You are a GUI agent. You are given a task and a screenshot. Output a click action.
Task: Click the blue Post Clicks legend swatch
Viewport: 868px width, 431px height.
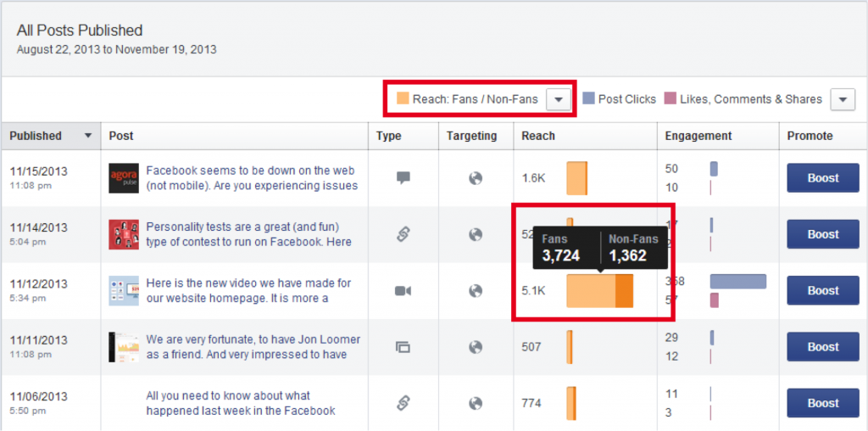click(x=589, y=99)
